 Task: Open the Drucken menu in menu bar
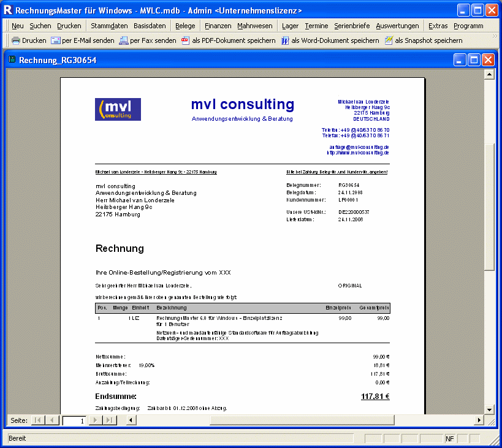[x=69, y=26]
